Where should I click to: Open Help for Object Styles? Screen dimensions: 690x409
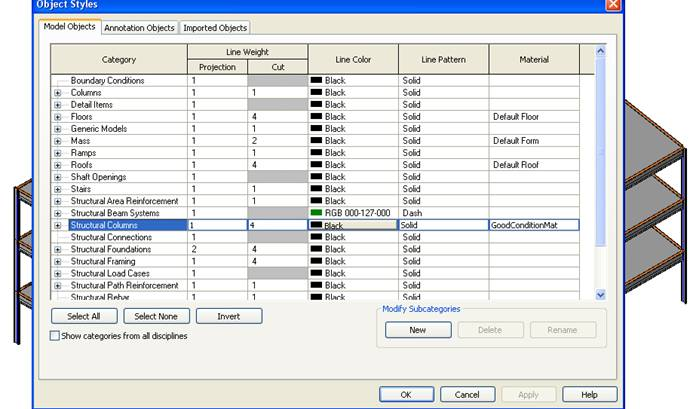coord(589,394)
